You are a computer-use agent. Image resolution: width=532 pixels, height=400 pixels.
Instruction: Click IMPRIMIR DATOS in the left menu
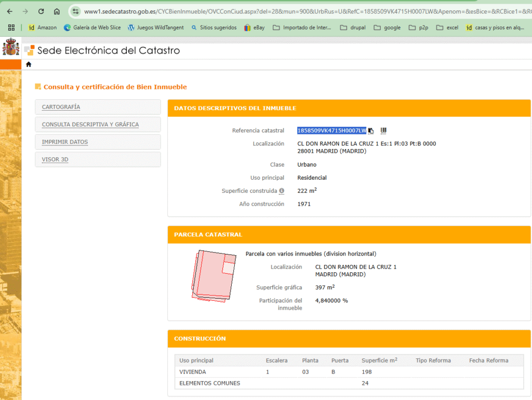pos(64,142)
